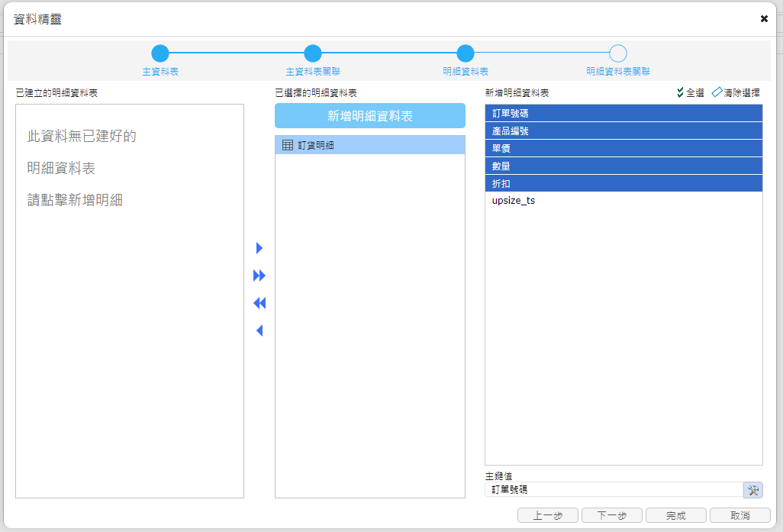Open the primary key settings tool icon
Image resolution: width=783 pixels, height=532 pixels.
[x=753, y=490]
